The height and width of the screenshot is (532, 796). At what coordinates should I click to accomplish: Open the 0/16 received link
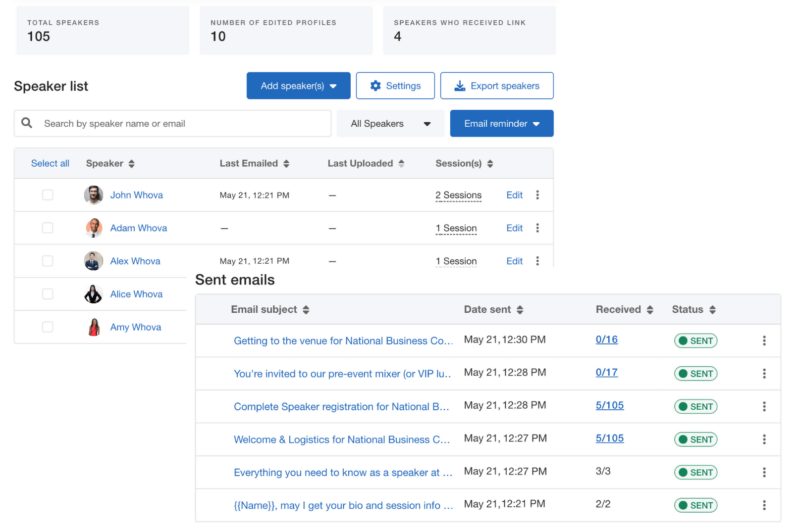pos(606,339)
